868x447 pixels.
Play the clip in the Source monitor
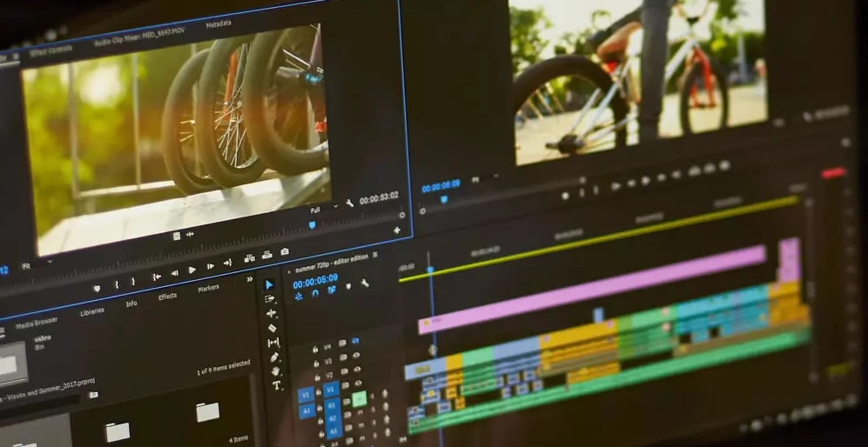(192, 270)
